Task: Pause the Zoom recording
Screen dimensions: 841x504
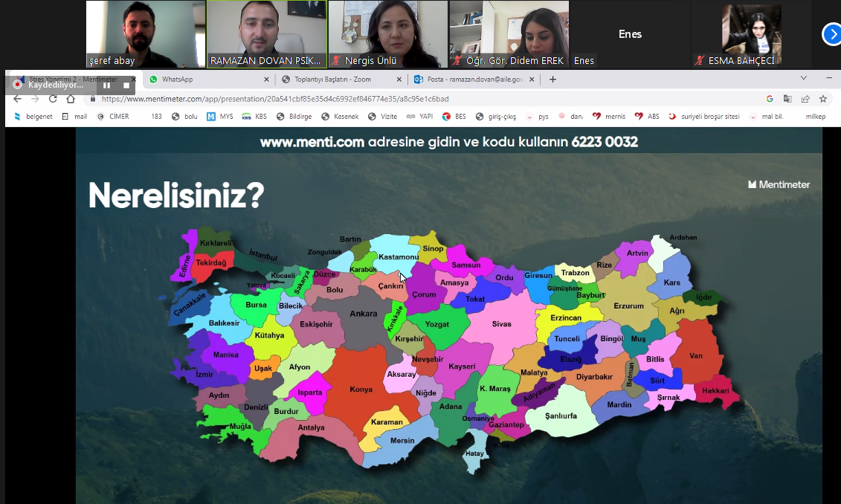Action: point(107,85)
